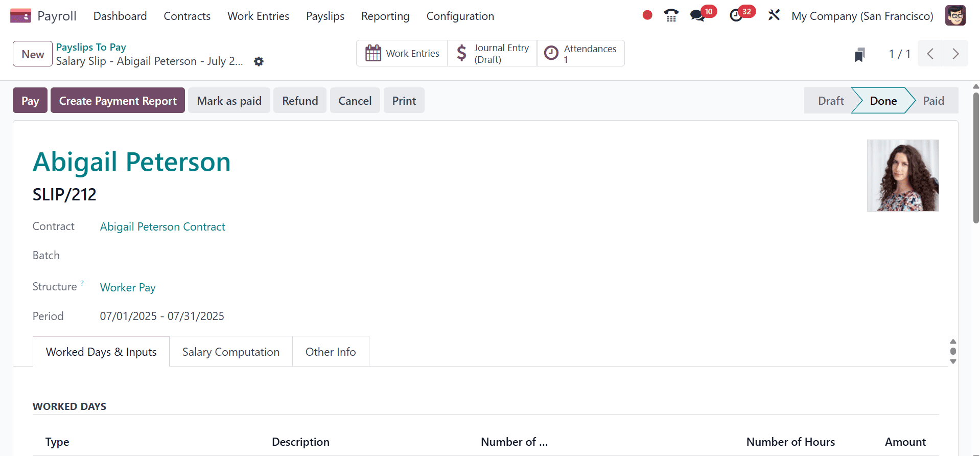Click the Print button
Screen dimensions: 980x456
(x=404, y=101)
